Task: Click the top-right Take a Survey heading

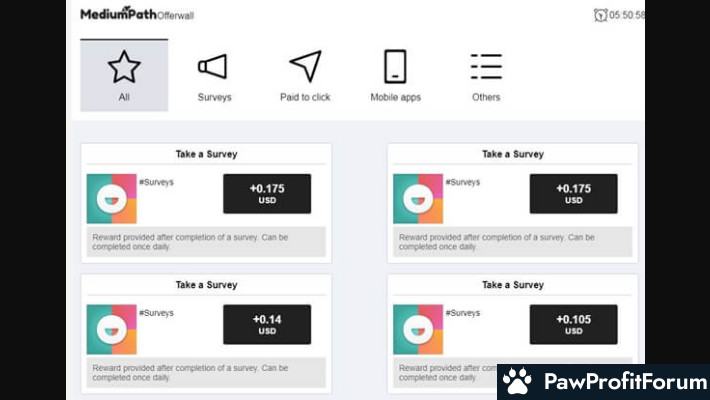Action: [513, 154]
